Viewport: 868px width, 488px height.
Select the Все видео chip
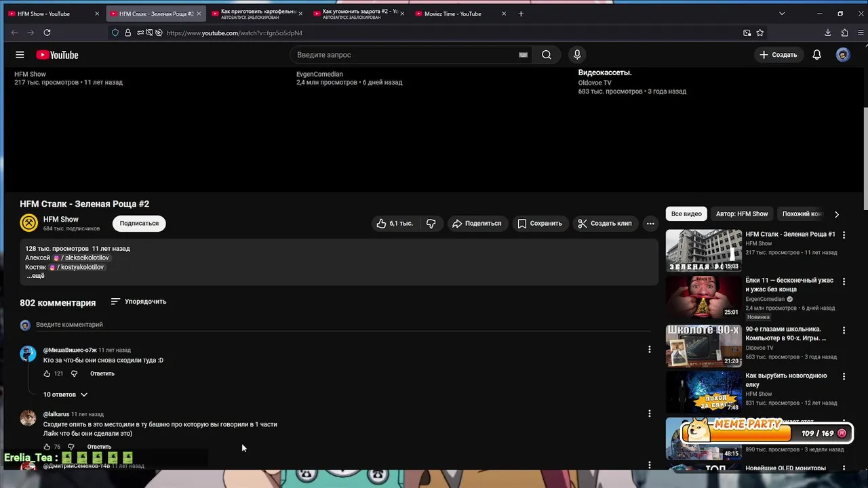click(x=686, y=213)
